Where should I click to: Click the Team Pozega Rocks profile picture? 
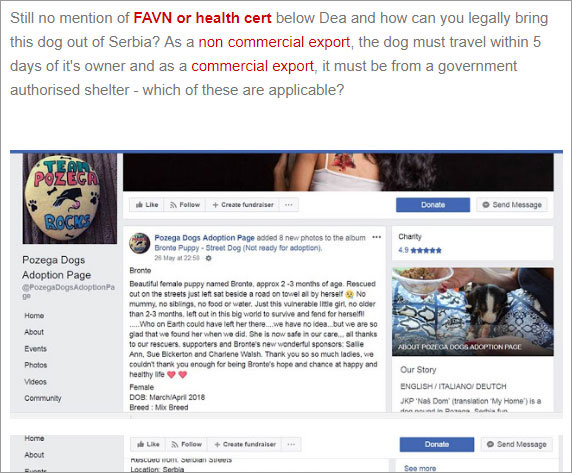70,198
